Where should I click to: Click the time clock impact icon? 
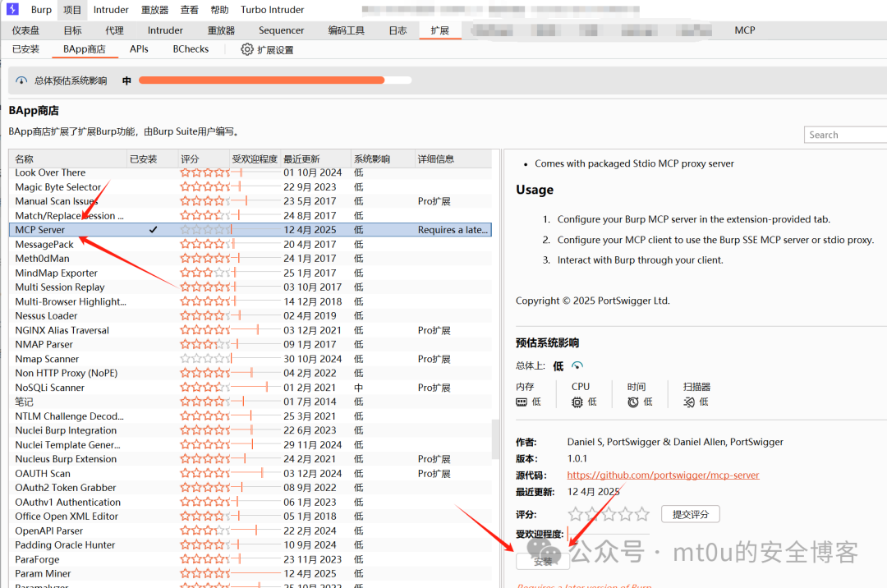(633, 402)
